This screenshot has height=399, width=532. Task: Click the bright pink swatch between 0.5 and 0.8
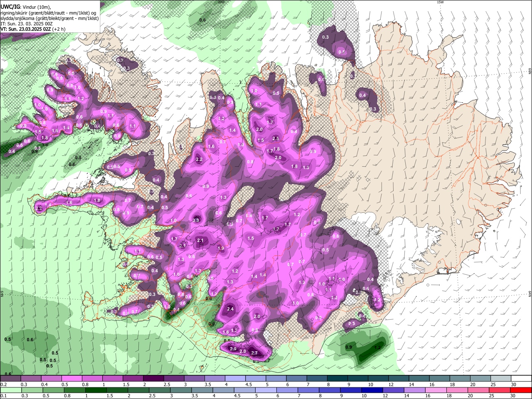click(x=71, y=379)
